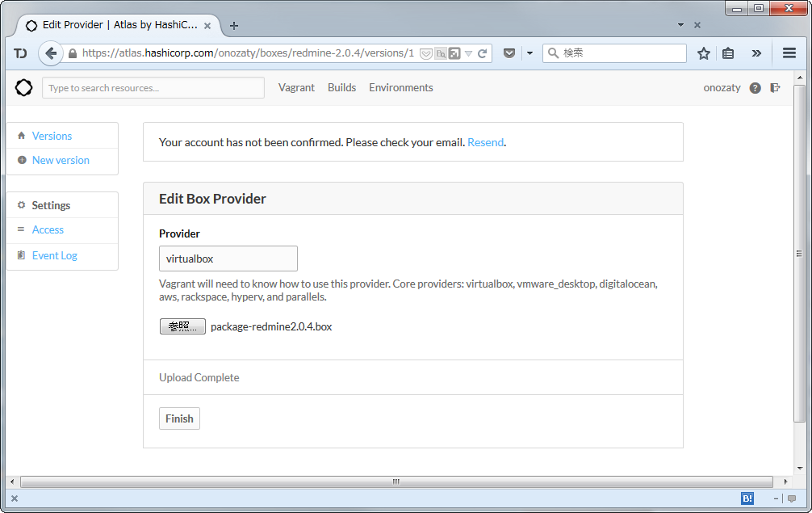The width and height of the screenshot is (812, 513).
Task: Click the horizontal scrollbar right arrow
Action: point(785,482)
